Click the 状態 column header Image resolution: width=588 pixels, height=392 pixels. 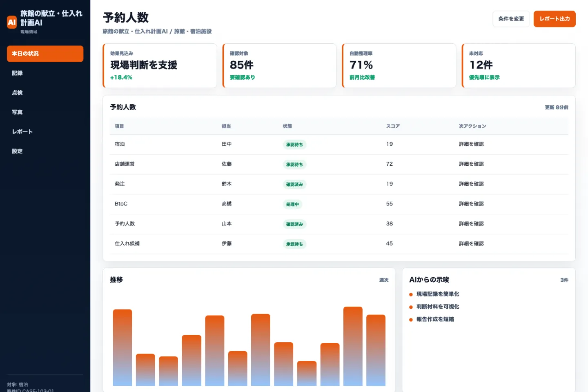click(x=287, y=126)
